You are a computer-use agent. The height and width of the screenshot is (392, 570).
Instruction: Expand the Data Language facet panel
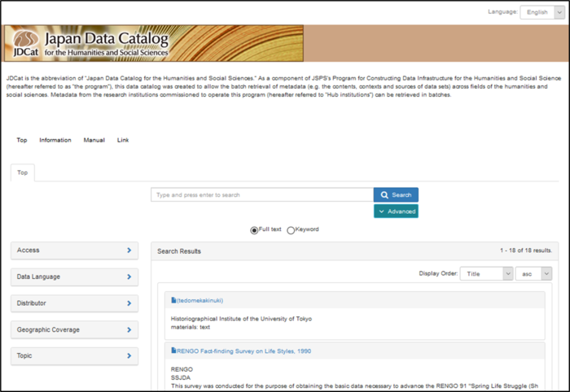tap(75, 277)
